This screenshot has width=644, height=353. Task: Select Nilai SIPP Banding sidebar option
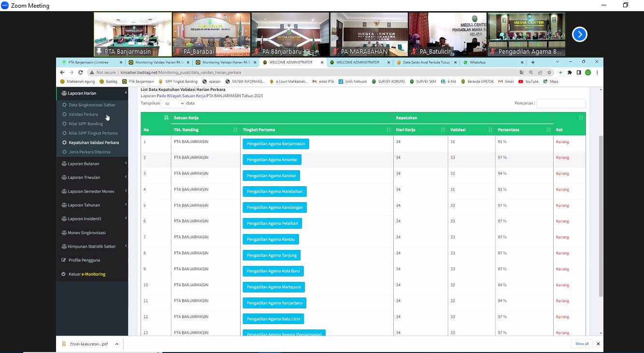tap(86, 124)
